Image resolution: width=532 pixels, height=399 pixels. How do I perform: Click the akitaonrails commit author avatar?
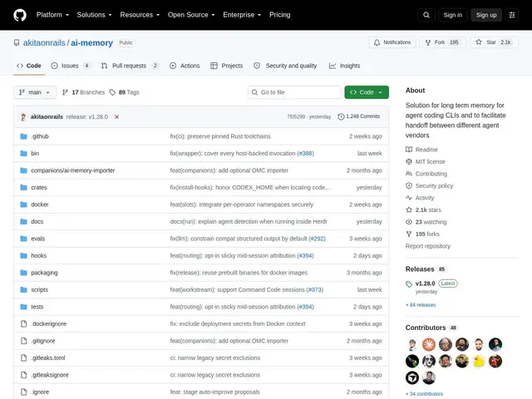pyautogui.click(x=23, y=116)
